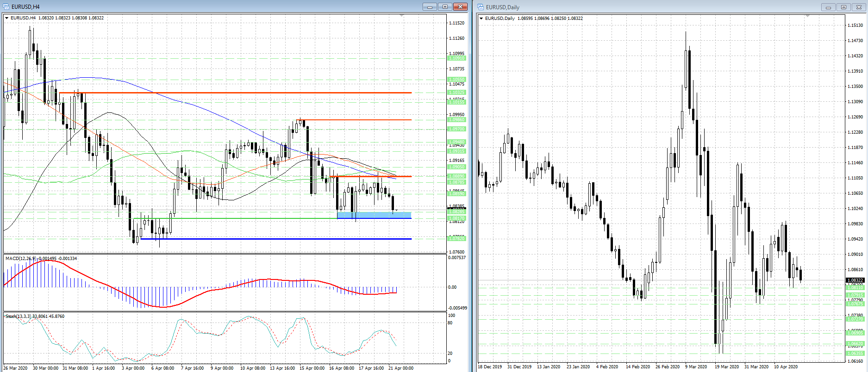Viewport: 868px width, 372px height.
Task: Click the 1.11050 price scale value on Daily
Action: [855, 178]
